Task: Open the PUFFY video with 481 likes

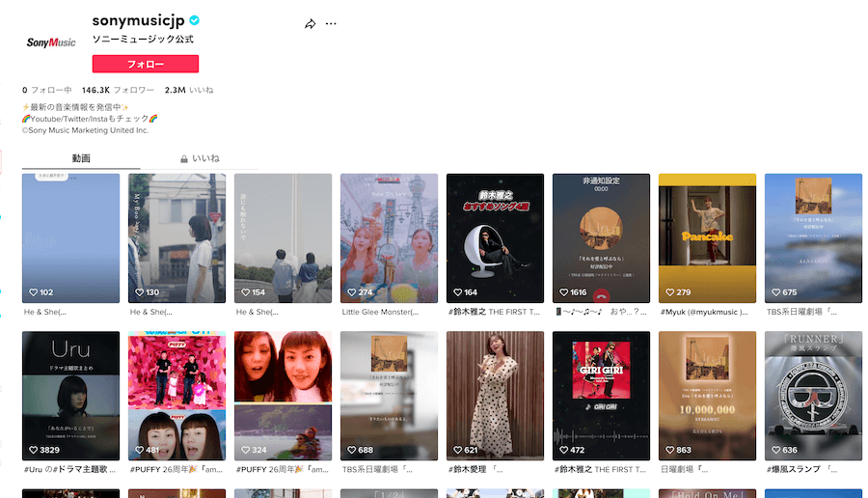Action: tap(177, 396)
